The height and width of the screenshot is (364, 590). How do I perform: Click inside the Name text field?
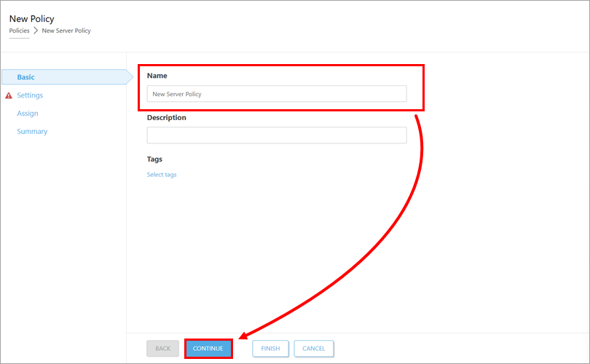[277, 94]
